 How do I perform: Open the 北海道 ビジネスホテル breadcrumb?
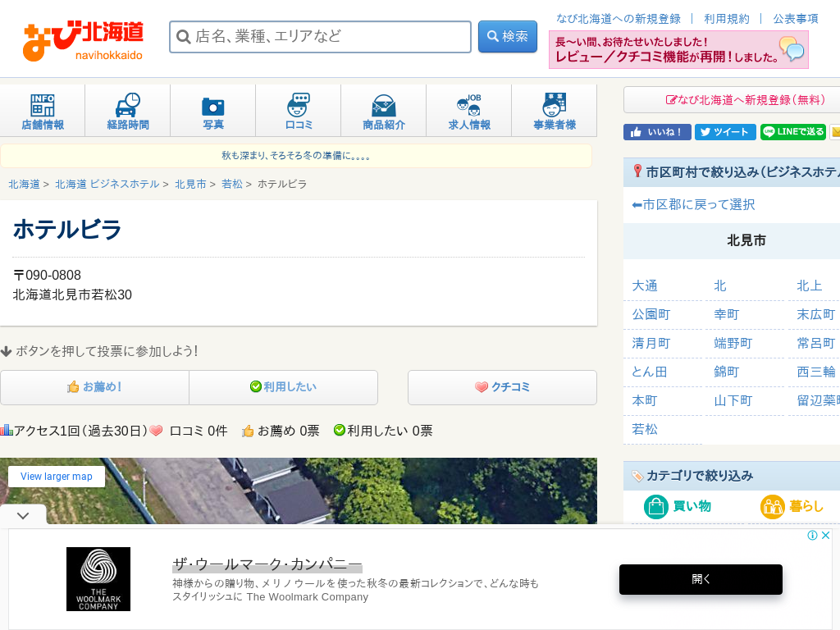click(107, 184)
